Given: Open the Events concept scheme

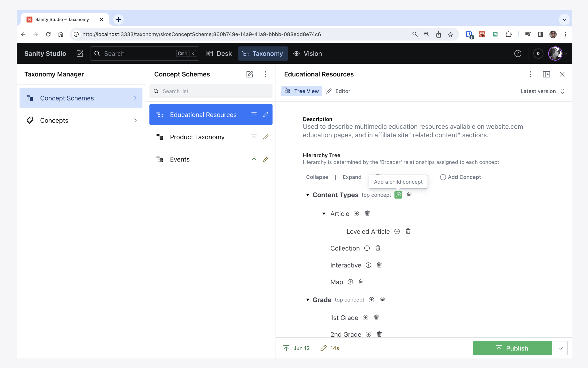Looking at the screenshot, I should tap(211, 159).
